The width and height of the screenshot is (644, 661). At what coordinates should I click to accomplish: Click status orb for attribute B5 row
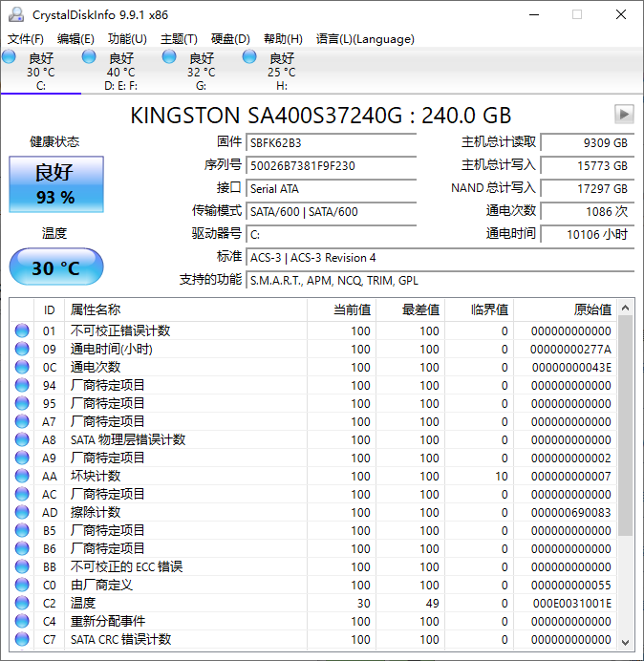(x=22, y=530)
